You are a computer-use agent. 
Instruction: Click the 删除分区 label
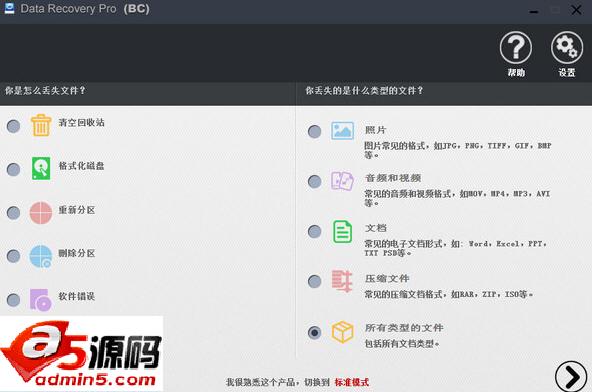[x=77, y=253]
